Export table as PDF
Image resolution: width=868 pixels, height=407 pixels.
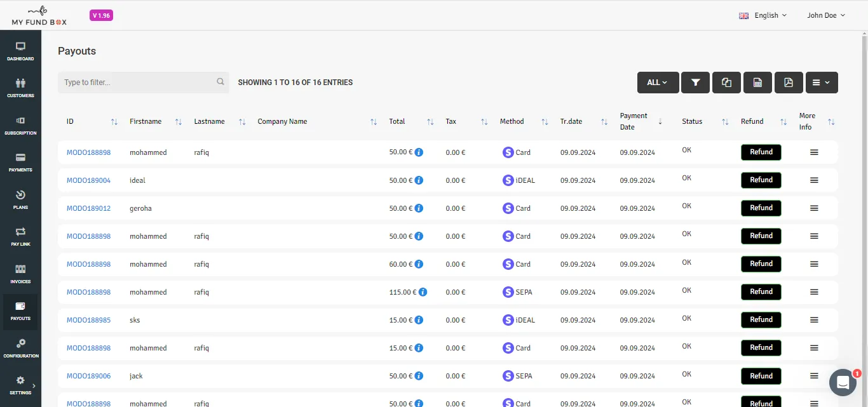(x=789, y=83)
